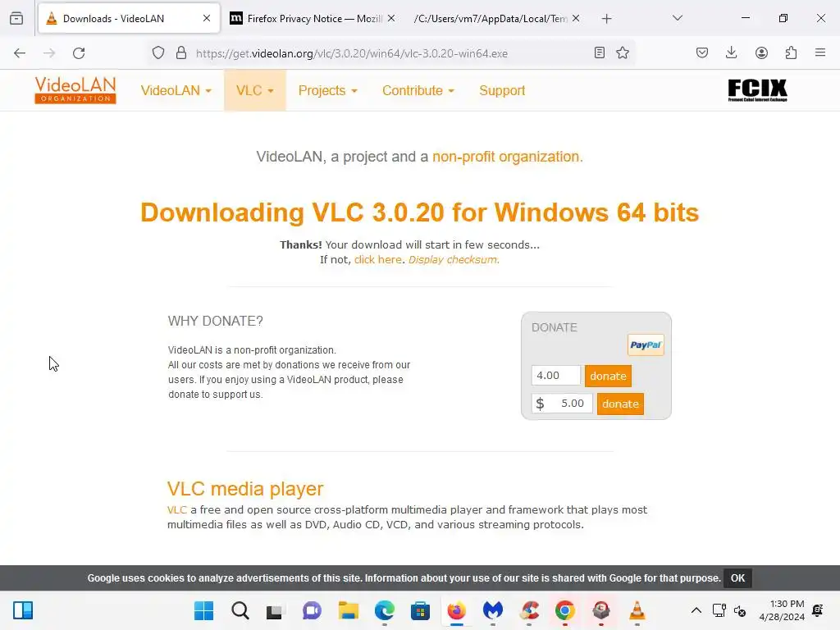Switch to the C:/Users/vm7 AppData tab
Screen dimensions: 840x630
[x=491, y=18]
